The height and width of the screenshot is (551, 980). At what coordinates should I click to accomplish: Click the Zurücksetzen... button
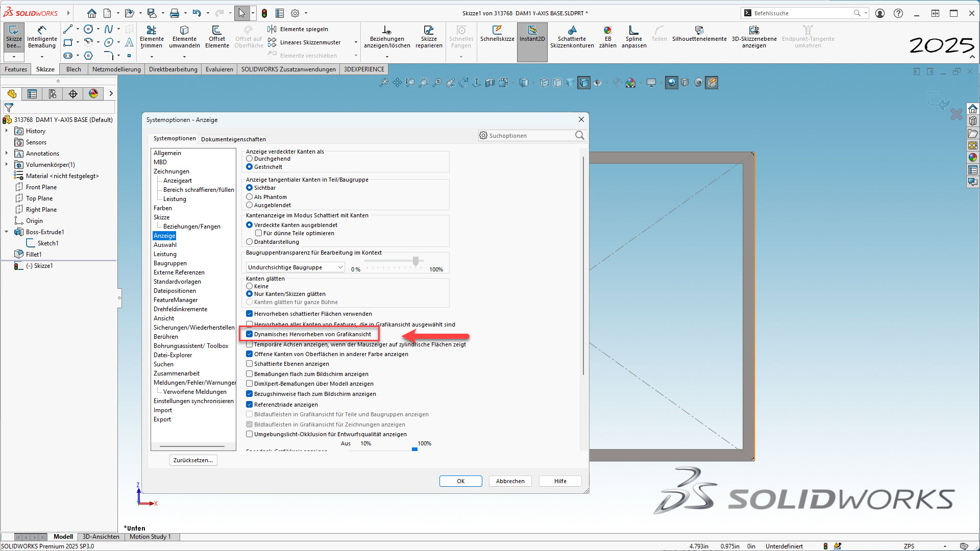pyautogui.click(x=193, y=460)
